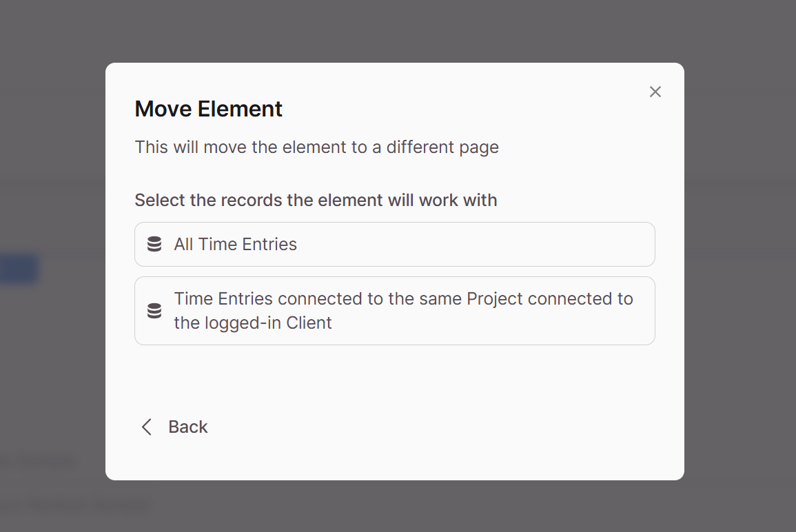
Task: Click blurred background text at bottom left
Action: [x=75, y=505]
